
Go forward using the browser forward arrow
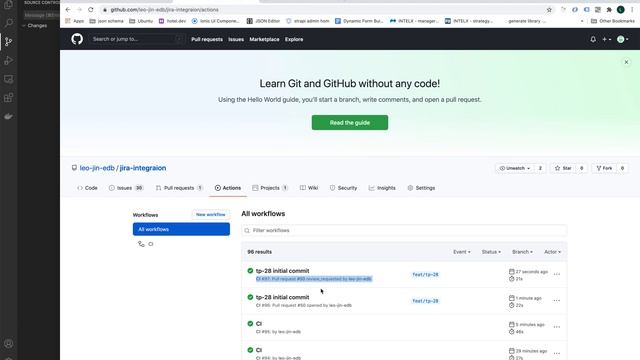[79, 10]
